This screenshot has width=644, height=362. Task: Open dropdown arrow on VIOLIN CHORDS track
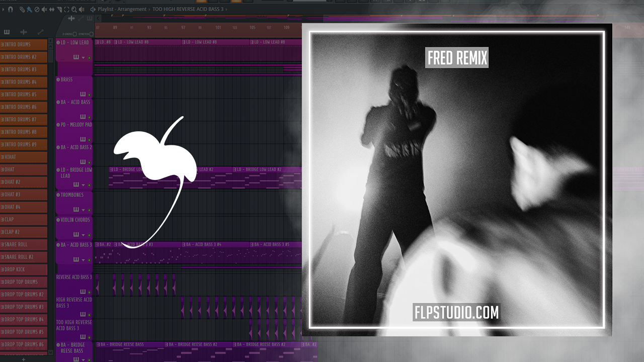point(83,235)
